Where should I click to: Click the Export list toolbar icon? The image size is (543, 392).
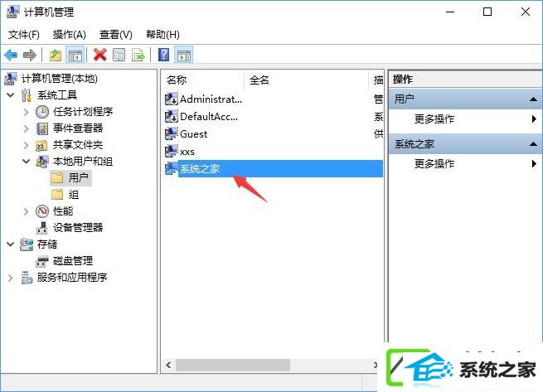tap(138, 55)
